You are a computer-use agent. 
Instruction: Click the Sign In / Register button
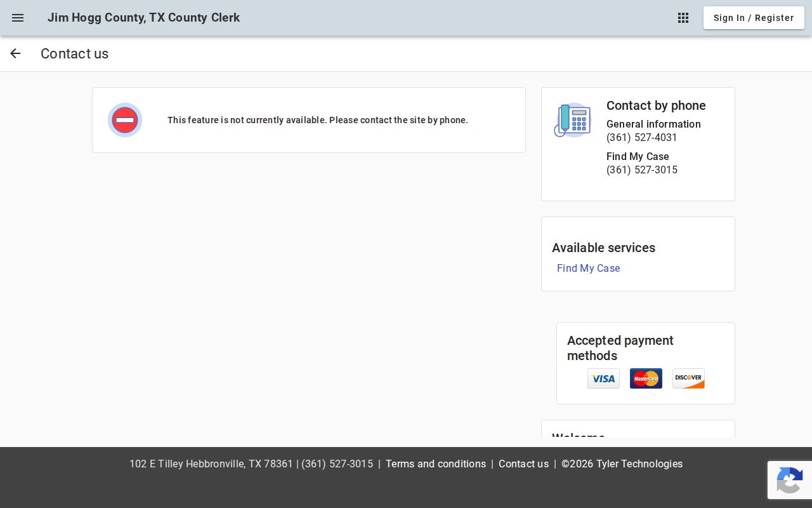point(754,18)
